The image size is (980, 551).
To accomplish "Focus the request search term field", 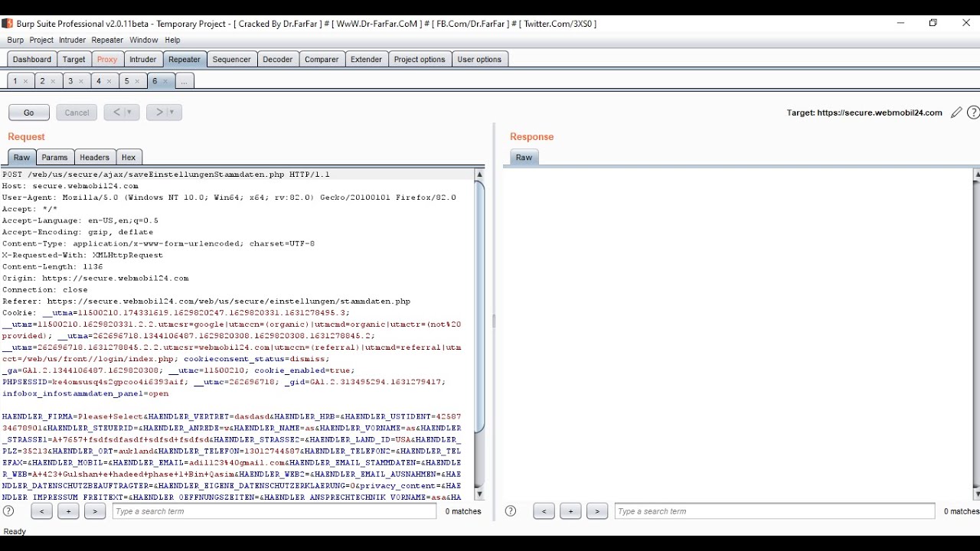I will (x=274, y=511).
